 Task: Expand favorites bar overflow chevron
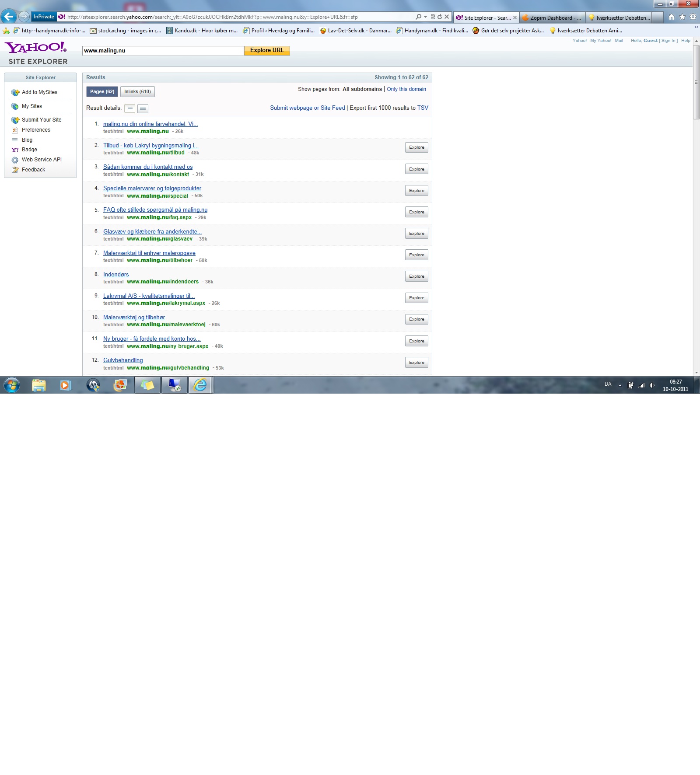696,27
